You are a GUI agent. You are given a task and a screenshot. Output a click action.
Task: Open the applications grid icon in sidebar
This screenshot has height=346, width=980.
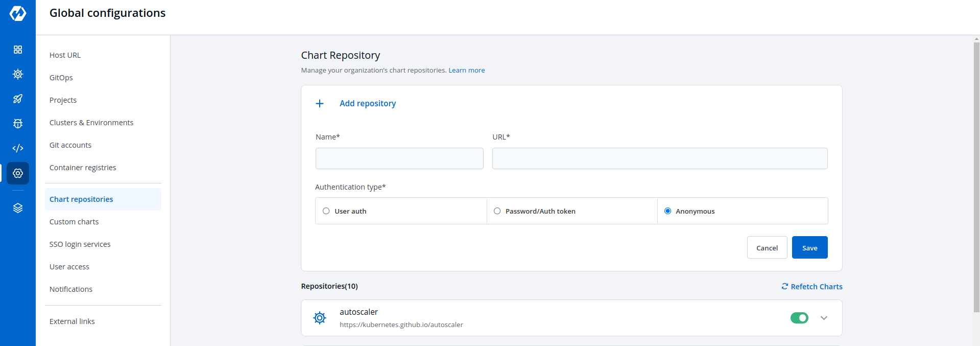18,50
